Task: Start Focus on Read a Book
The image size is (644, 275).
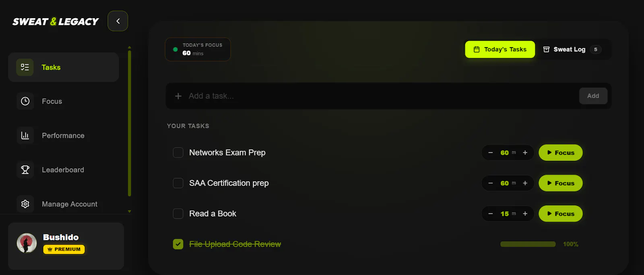Action: click(x=561, y=214)
